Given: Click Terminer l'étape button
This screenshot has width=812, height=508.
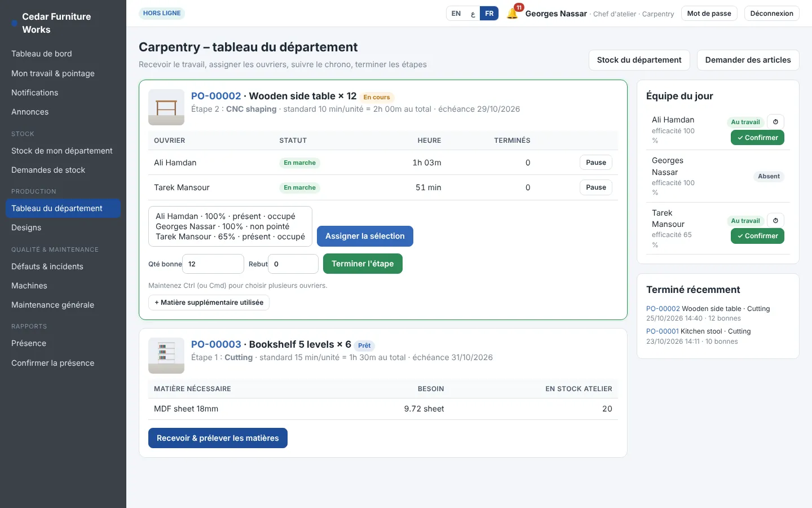Looking at the screenshot, I should [x=363, y=264].
